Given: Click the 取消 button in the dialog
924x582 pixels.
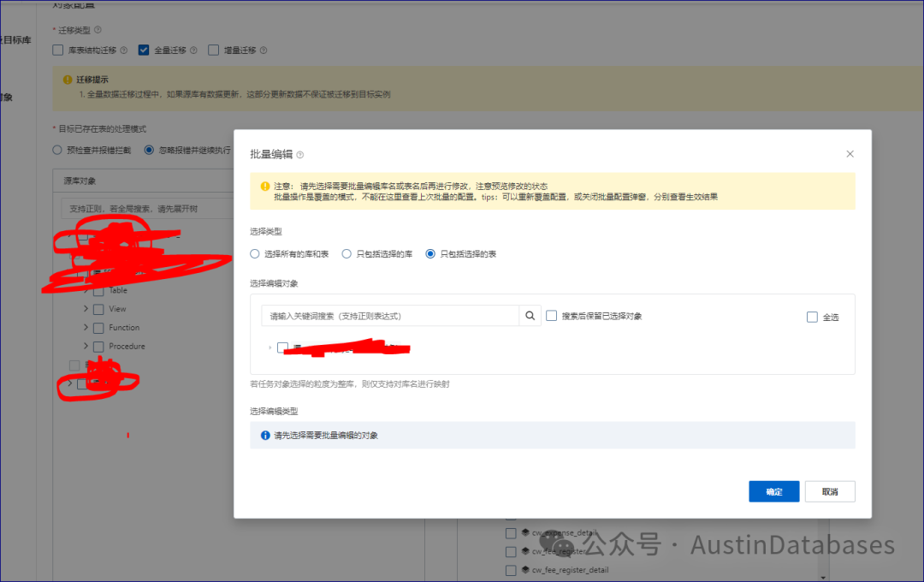Looking at the screenshot, I should [830, 492].
